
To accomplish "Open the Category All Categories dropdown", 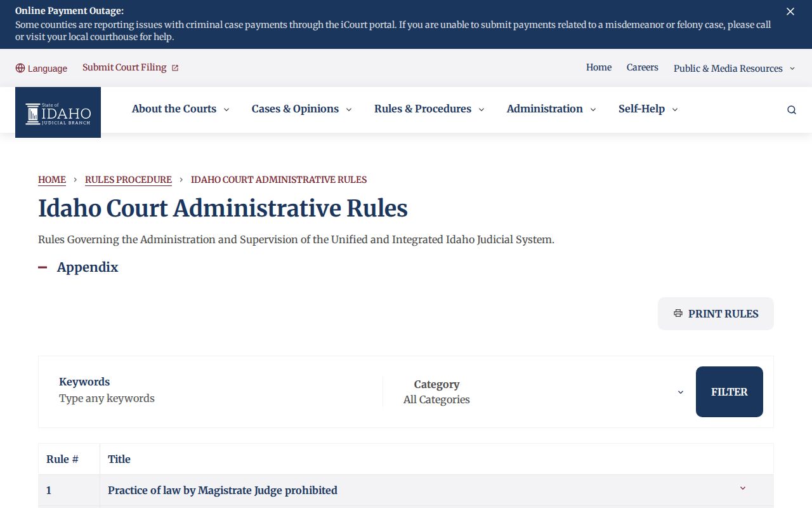I will click(x=544, y=392).
